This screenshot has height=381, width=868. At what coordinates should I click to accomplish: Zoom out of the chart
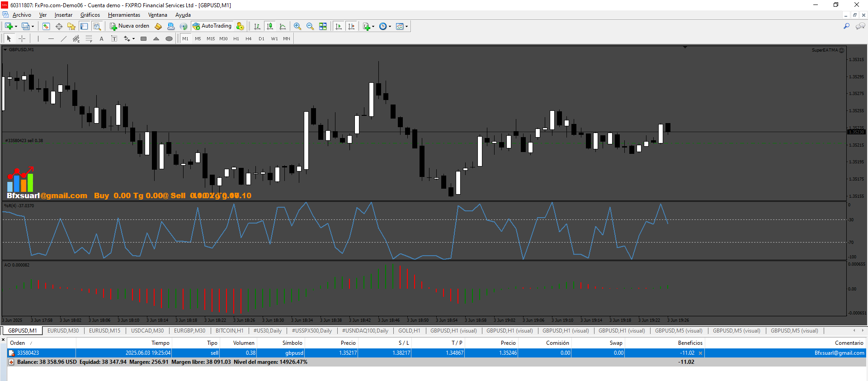coord(310,26)
